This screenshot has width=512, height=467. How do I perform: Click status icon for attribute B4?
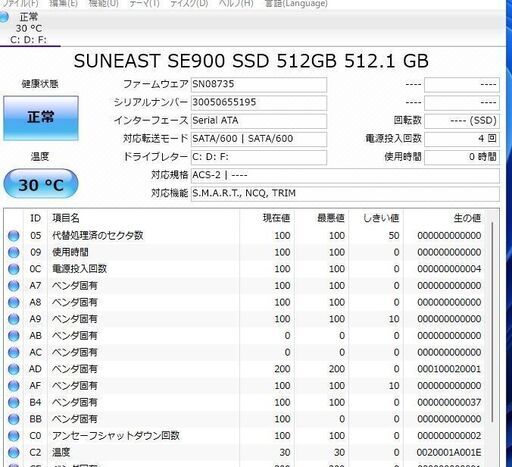coord(14,403)
